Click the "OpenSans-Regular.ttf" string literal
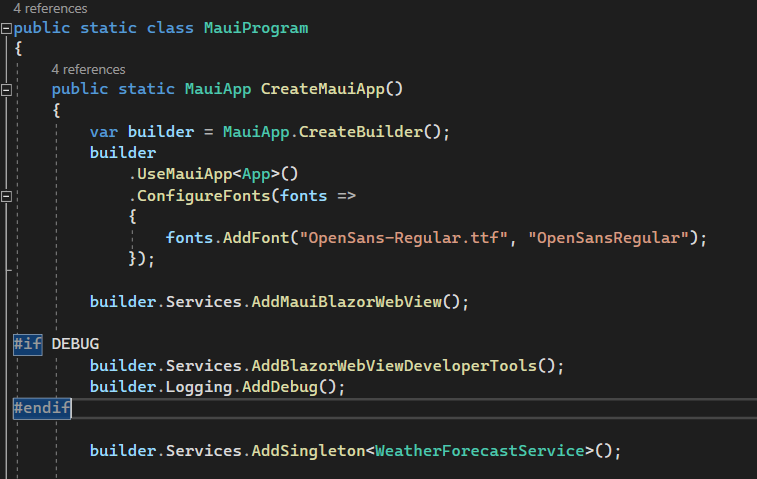This screenshot has width=757, height=479. coord(404,238)
